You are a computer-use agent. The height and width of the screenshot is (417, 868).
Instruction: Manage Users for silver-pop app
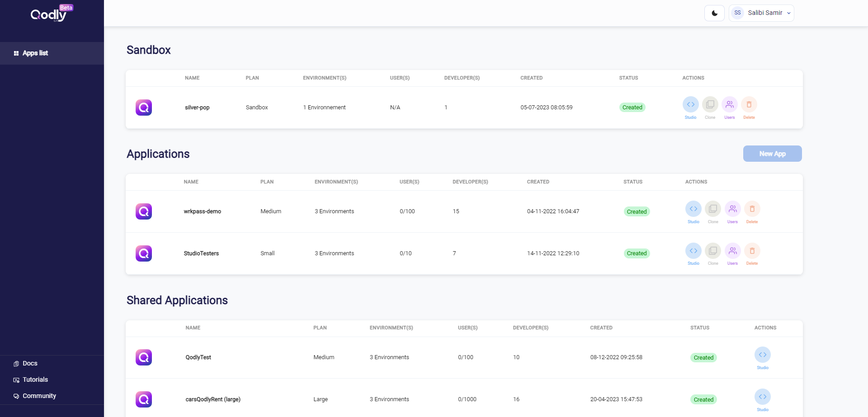pos(730,105)
